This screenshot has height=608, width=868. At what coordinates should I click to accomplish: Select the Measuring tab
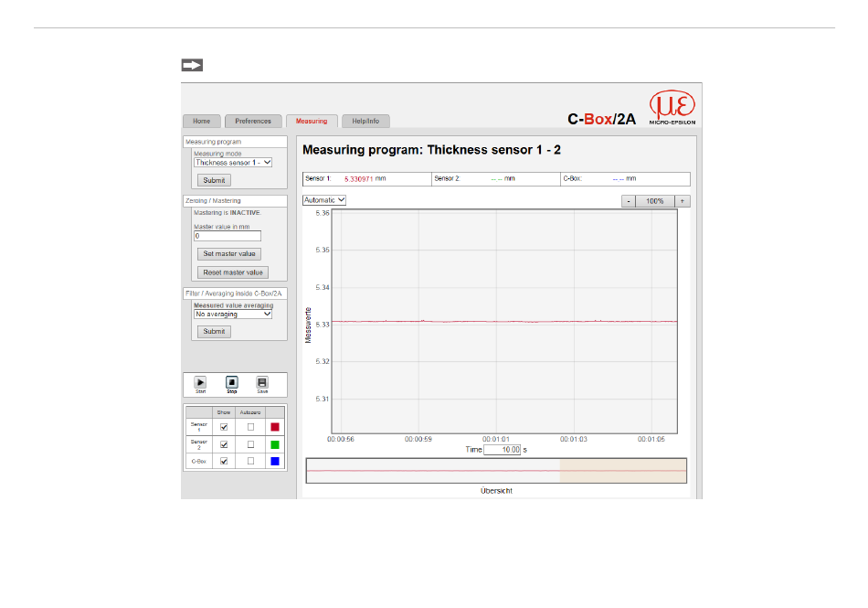point(312,122)
